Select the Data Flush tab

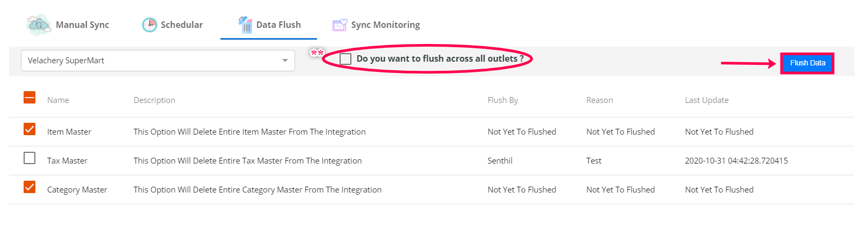coord(278,25)
